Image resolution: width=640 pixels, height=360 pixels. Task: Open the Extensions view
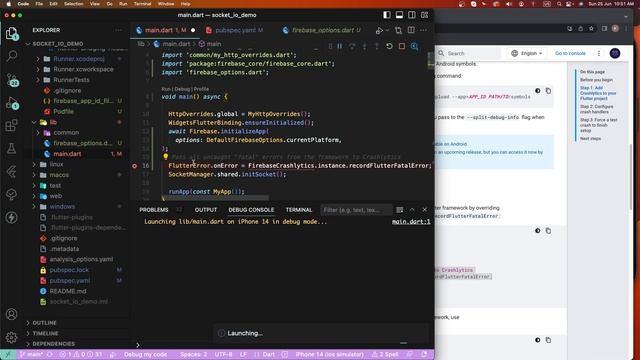[11, 125]
